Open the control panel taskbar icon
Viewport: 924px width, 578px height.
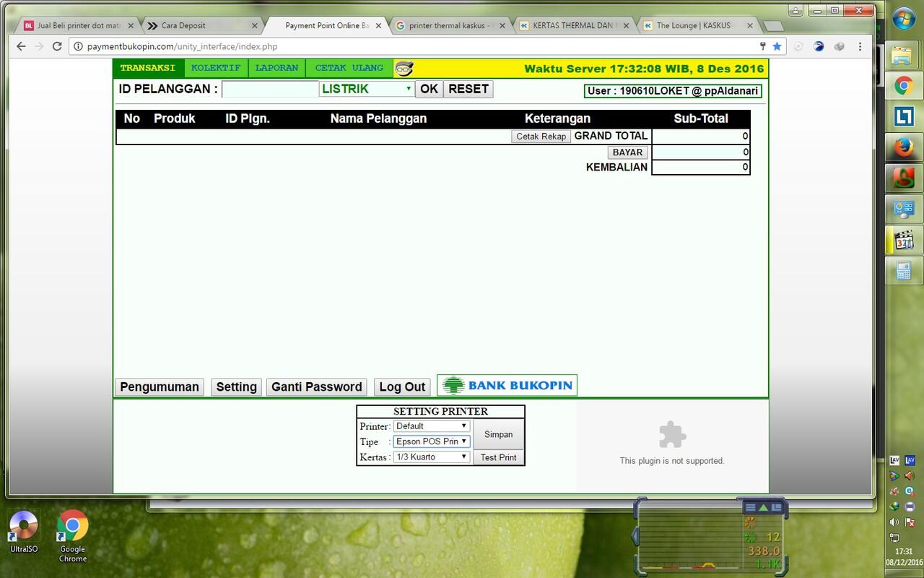[904, 210]
